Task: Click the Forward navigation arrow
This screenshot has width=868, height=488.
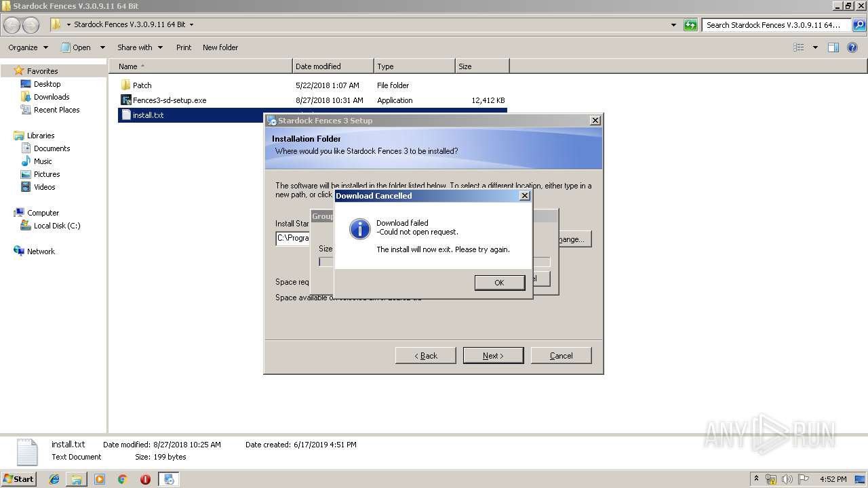Action: 31,25
